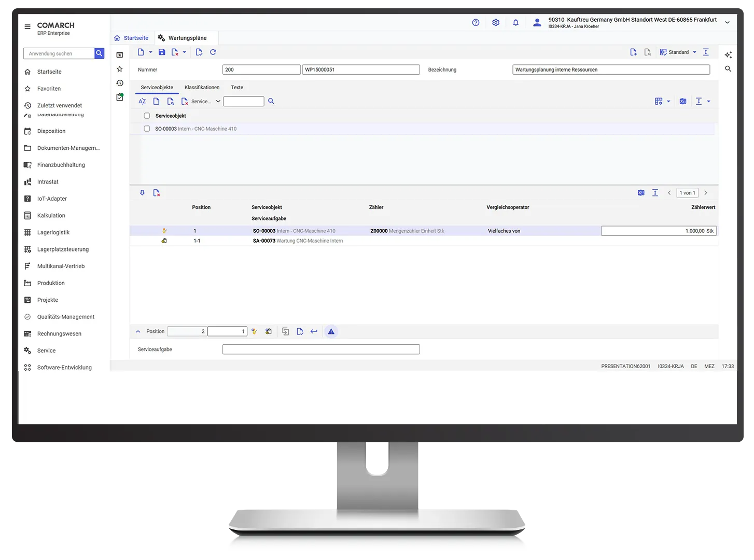The image size is (754, 560).
Task: Open the help question mark icon
Action: tap(476, 23)
